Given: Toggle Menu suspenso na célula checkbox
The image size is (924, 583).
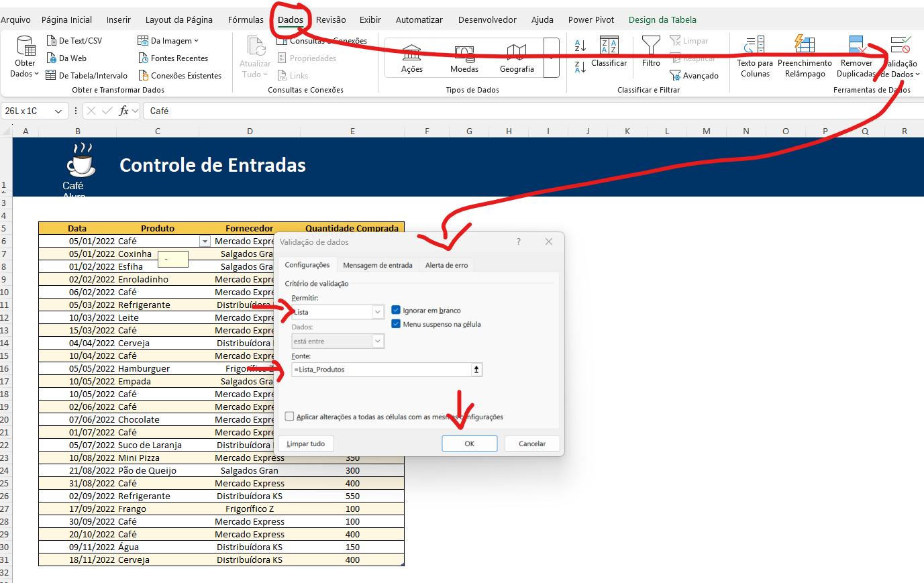Looking at the screenshot, I should pyautogui.click(x=396, y=324).
